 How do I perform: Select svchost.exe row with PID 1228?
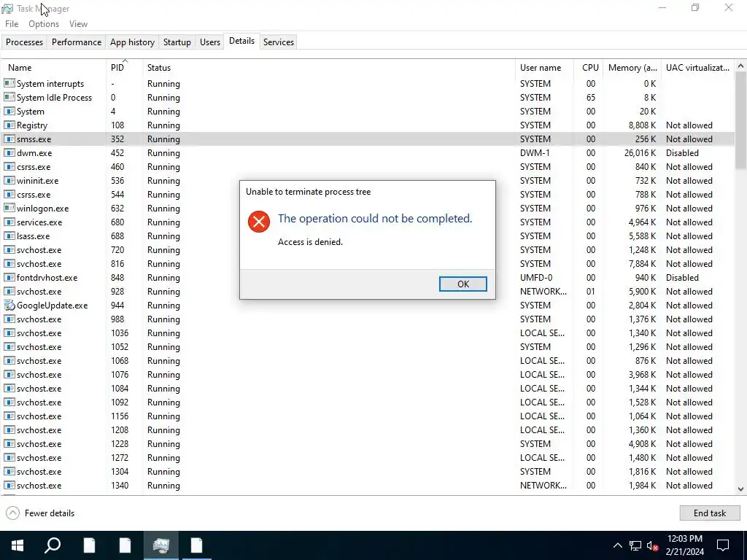pyautogui.click(x=368, y=444)
